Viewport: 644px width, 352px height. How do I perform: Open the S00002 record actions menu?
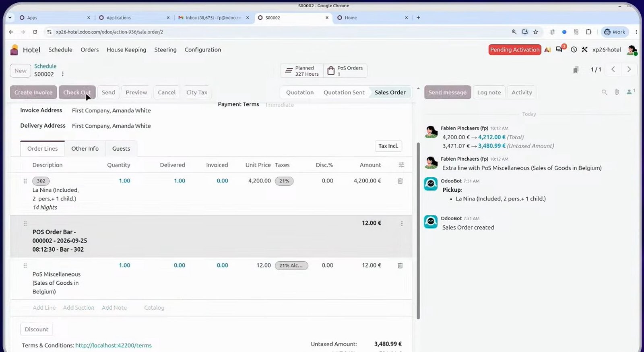tap(62, 74)
